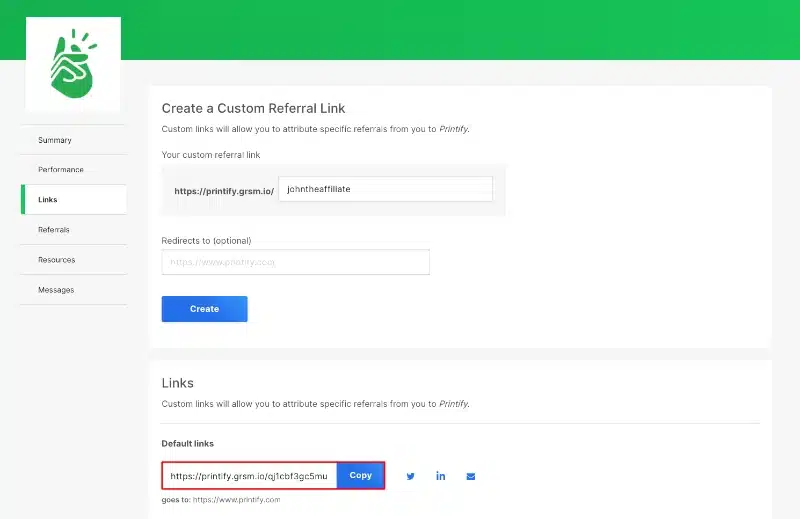
Task: Click the 'https://printify.grsm.io/' prefix text
Action: click(224, 191)
